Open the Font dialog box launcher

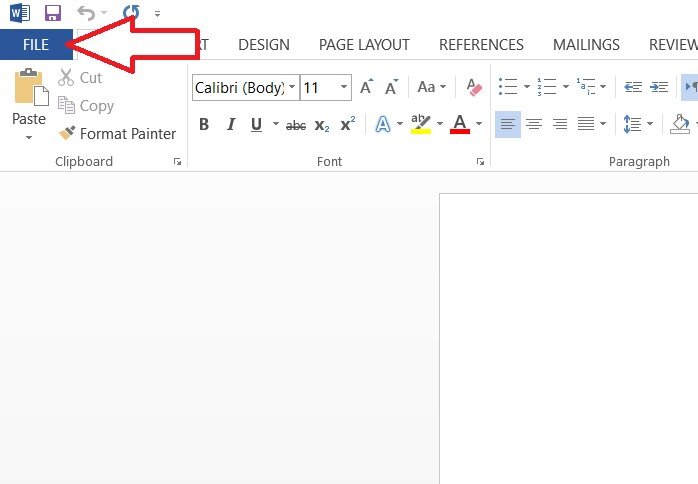tap(480, 161)
